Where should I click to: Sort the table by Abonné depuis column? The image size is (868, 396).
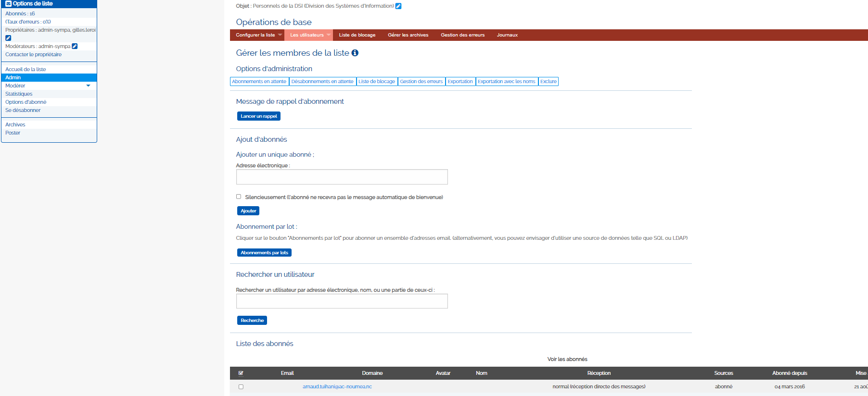pos(790,373)
